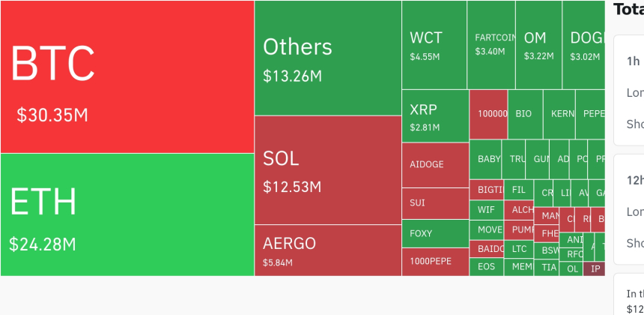Image resolution: width=644 pixels, height=315 pixels.
Task: Click the SOL $12.53M block
Action: (328, 169)
